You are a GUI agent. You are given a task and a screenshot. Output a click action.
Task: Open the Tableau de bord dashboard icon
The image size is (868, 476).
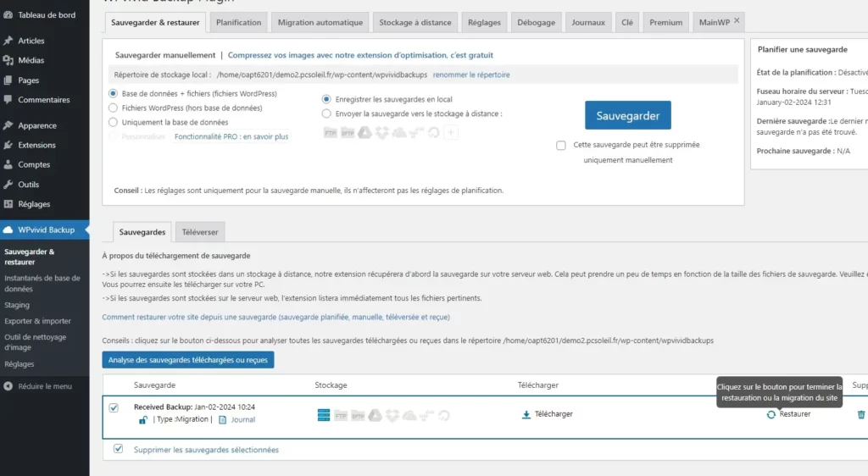8,15
